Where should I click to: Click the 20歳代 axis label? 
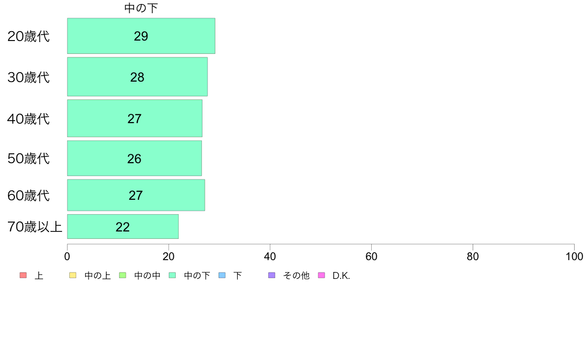(29, 37)
